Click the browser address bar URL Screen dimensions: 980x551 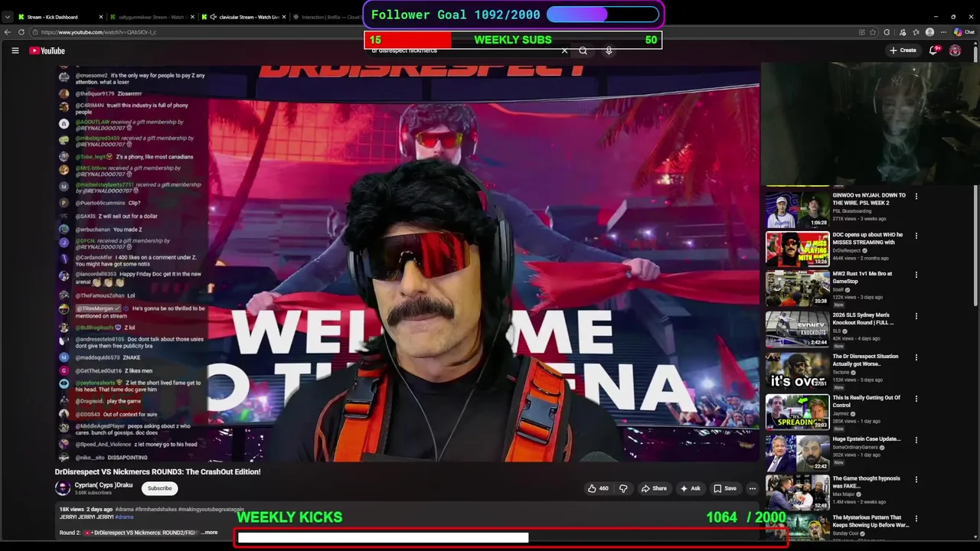[x=99, y=32]
